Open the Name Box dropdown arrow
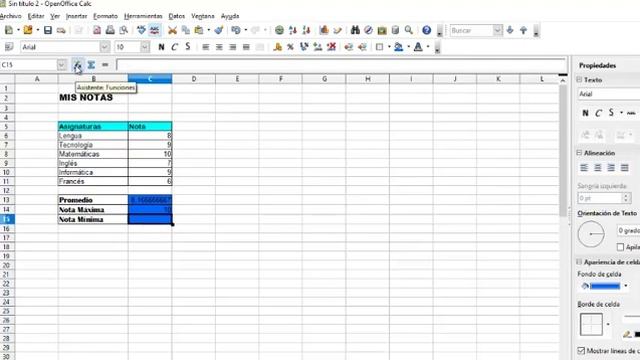 coord(62,65)
